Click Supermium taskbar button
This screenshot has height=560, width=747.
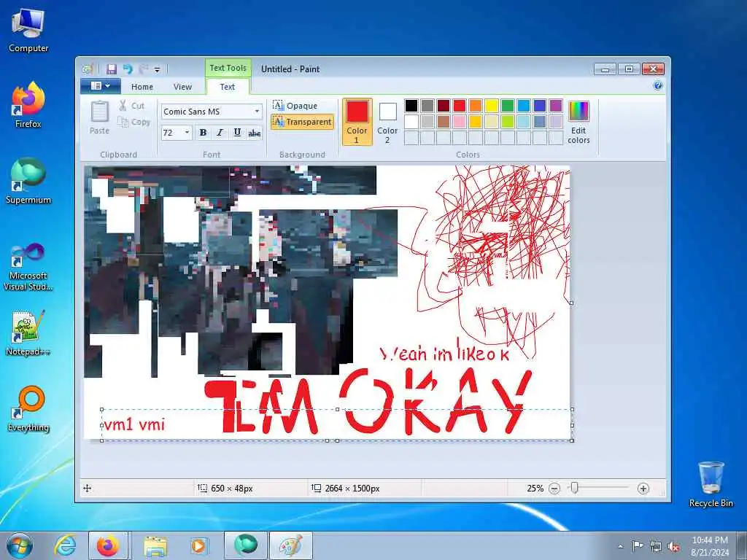pyautogui.click(x=246, y=545)
